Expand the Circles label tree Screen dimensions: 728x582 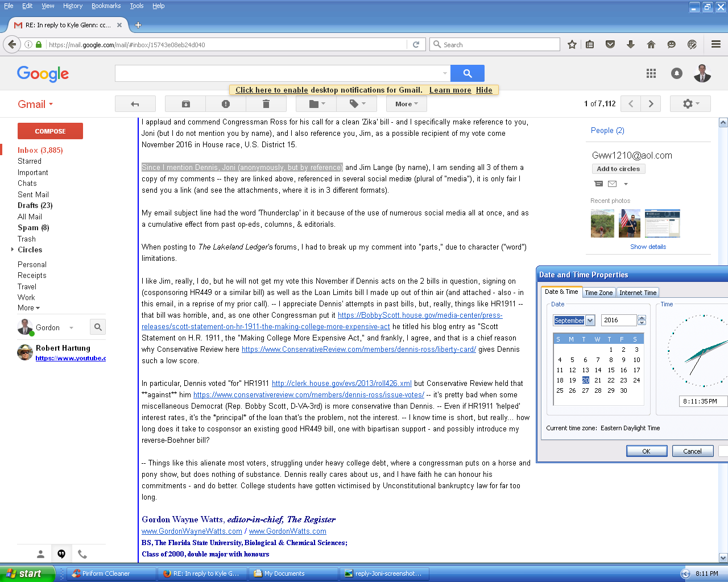pyautogui.click(x=13, y=250)
